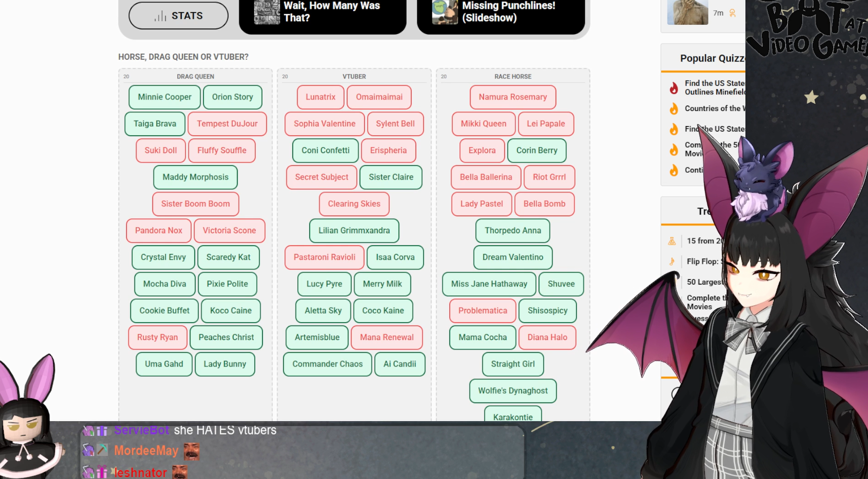Select the 'Problematica' tile
This screenshot has width=868, height=479.
click(482, 311)
